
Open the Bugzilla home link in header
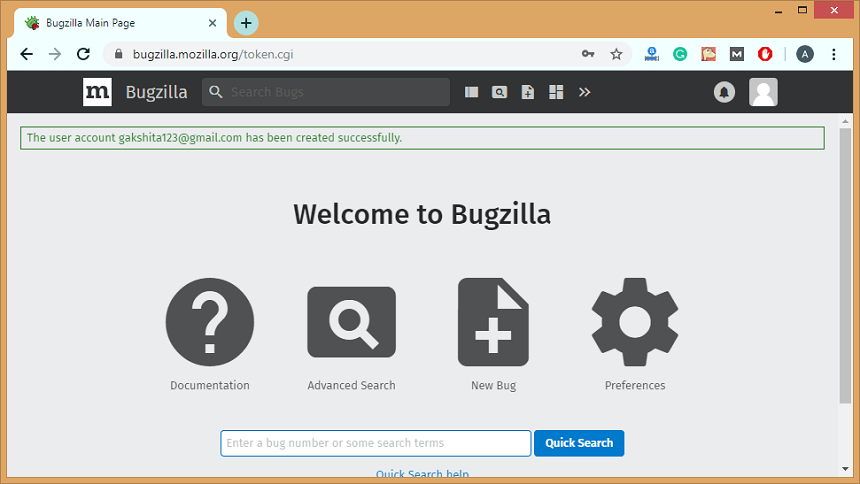tap(156, 92)
